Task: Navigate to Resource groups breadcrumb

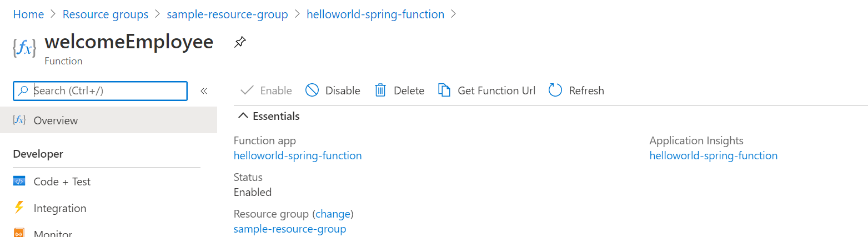Action: pyautogui.click(x=106, y=14)
